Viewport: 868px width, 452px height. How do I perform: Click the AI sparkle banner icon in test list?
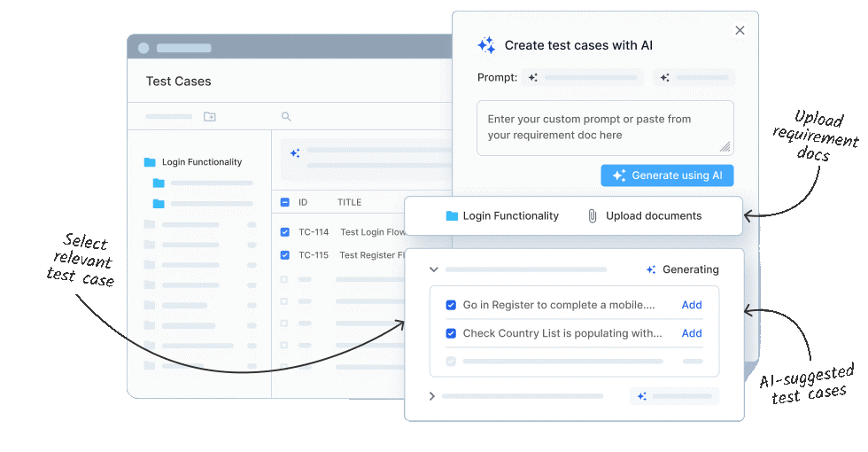pos(295,152)
